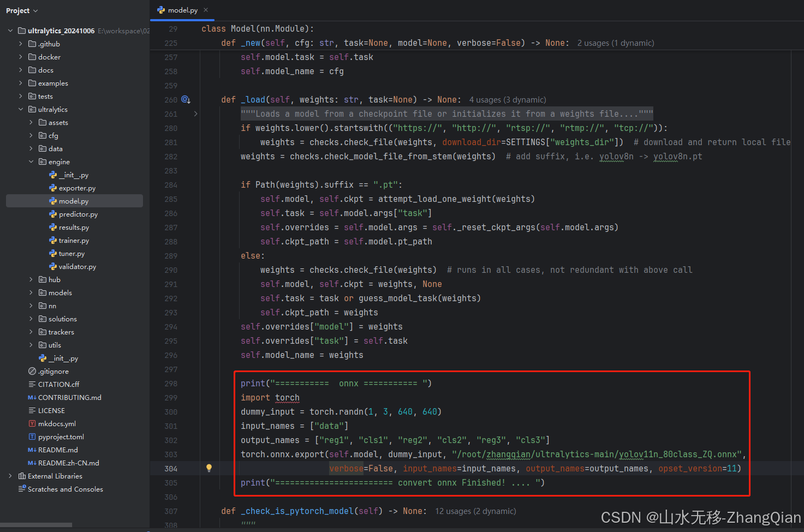Open exporter.py Python file icon

(x=53, y=188)
